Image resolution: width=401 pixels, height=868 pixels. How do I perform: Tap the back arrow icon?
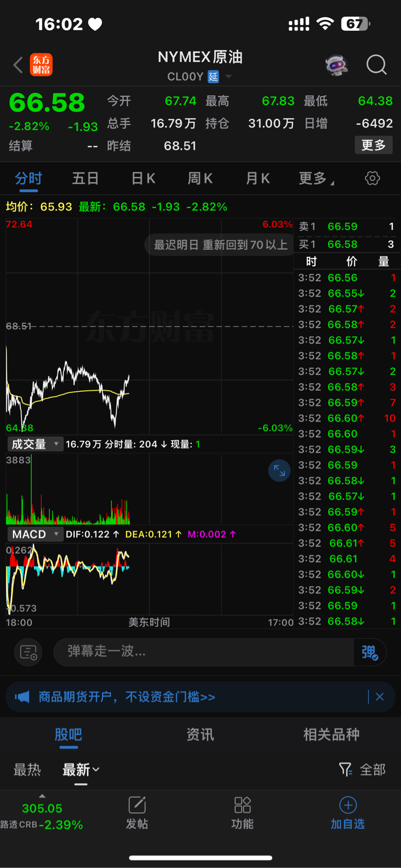[18, 65]
